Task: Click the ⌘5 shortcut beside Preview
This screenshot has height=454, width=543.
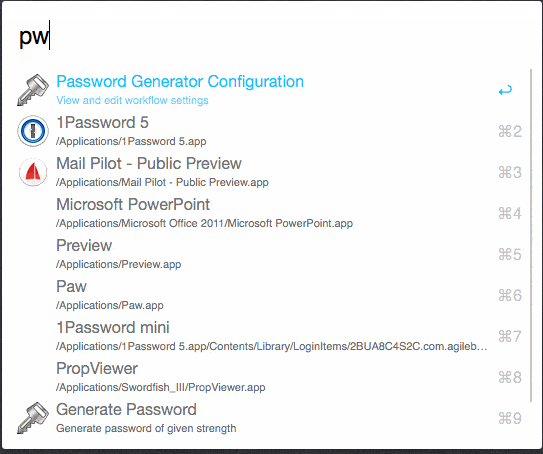Action: pos(510,254)
